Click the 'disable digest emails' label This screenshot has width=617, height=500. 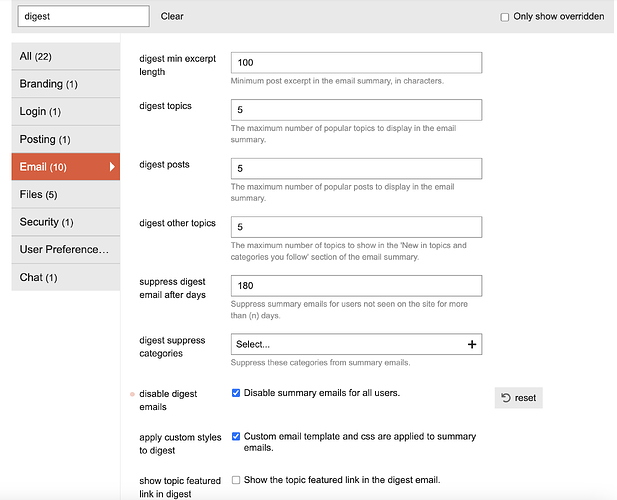(x=168, y=400)
